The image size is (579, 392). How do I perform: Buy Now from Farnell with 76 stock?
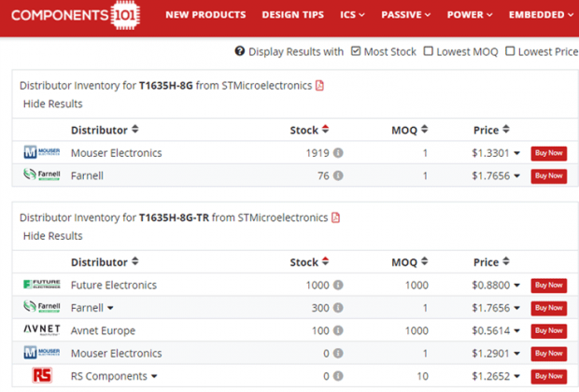pos(549,176)
